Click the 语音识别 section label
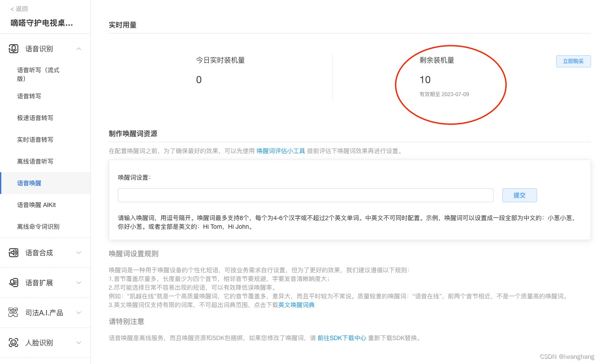Image resolution: width=601 pixels, height=364 pixels. pyautogui.click(x=39, y=49)
